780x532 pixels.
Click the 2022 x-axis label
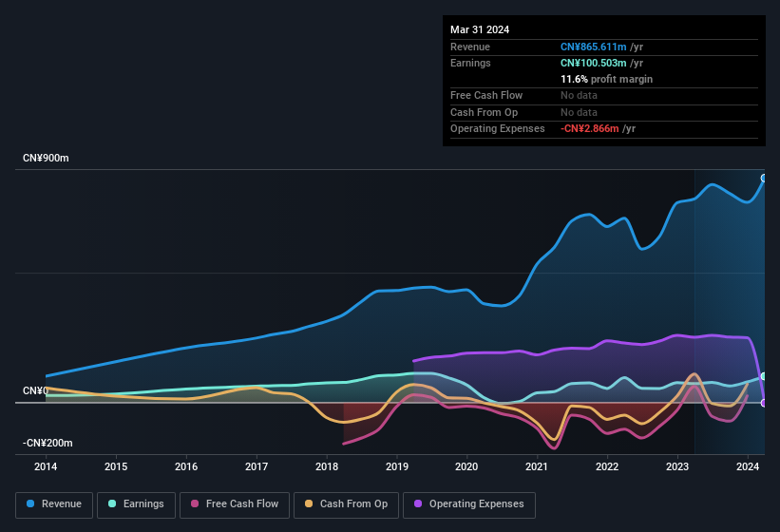[x=607, y=466]
